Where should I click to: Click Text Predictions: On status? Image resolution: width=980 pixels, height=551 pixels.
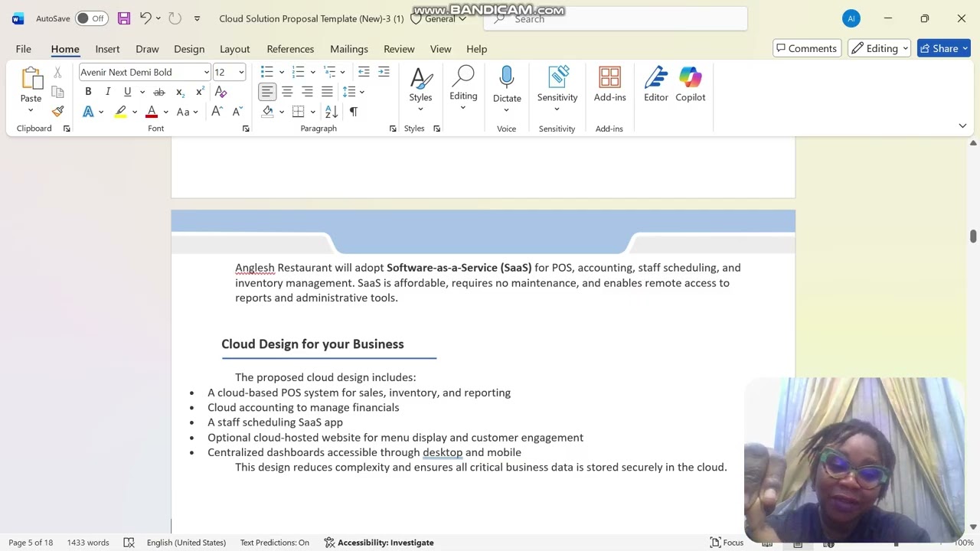point(275,543)
